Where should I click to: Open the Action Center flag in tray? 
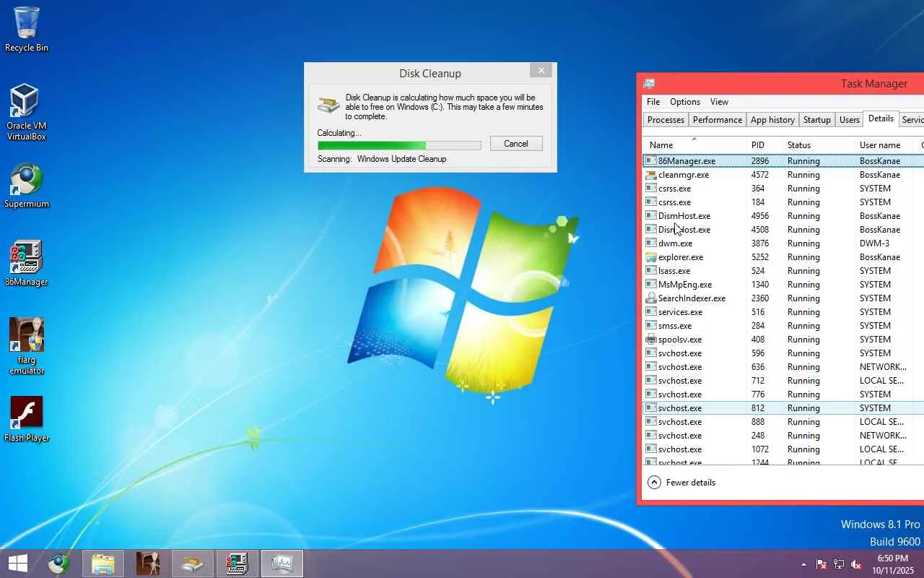(x=821, y=564)
